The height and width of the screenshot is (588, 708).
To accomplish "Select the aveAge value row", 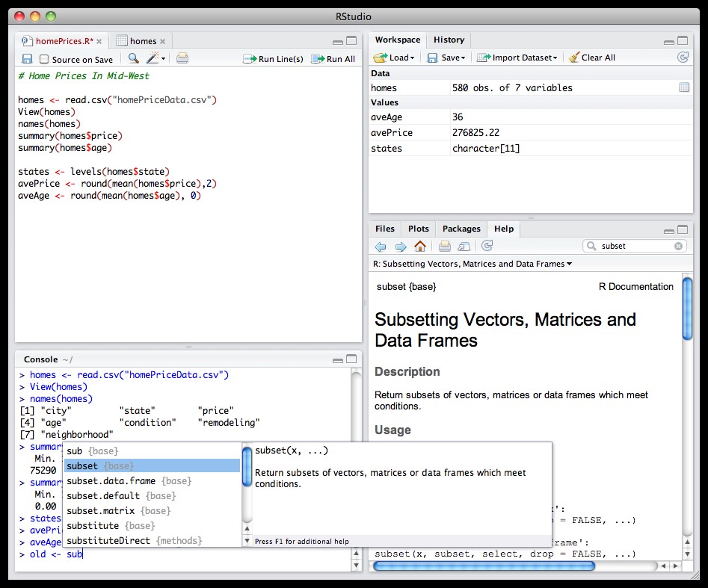I will coord(531,117).
